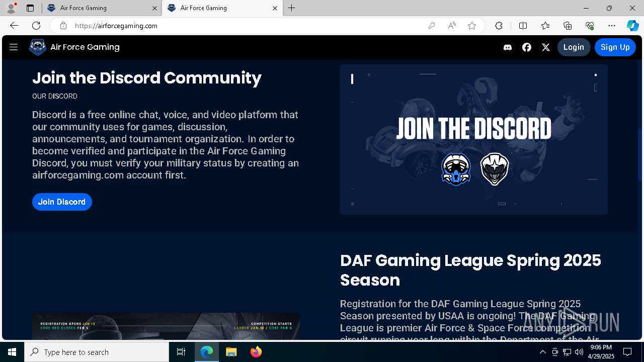Click the Sign Up button
The height and width of the screenshot is (362, 644).
point(615,47)
